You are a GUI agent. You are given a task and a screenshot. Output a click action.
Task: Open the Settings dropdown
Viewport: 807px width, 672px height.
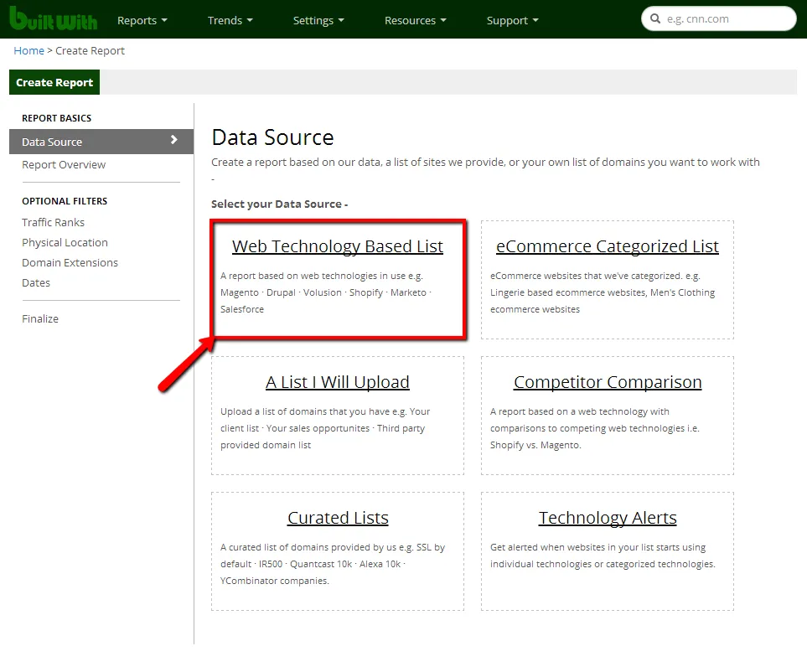pyautogui.click(x=318, y=20)
